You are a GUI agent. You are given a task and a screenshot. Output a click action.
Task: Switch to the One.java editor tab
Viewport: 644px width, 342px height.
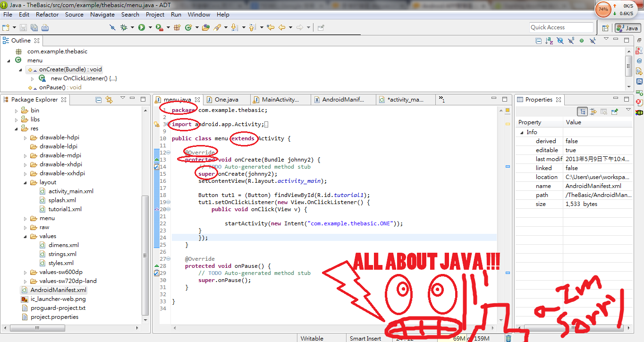(x=226, y=100)
